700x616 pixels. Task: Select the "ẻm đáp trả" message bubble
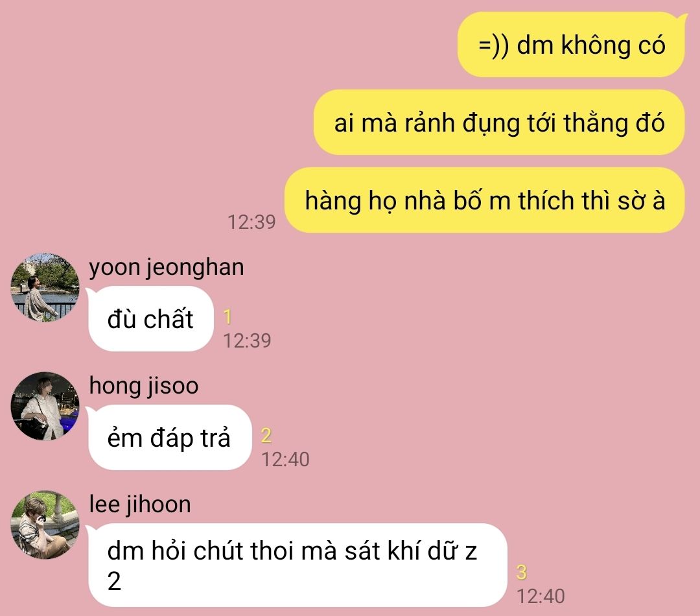(169, 437)
